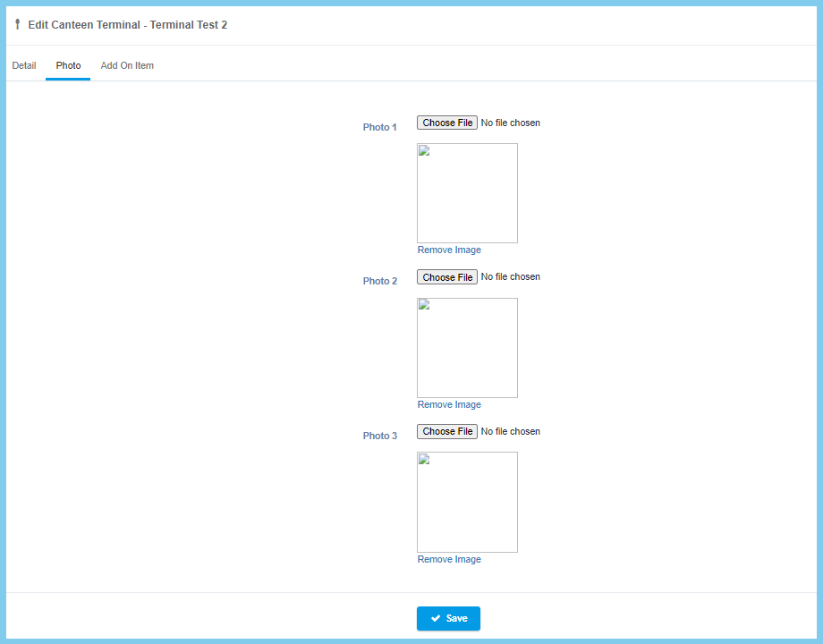The height and width of the screenshot is (644, 823).
Task: Click broken image icon in Photo 3 preview
Action: [425, 459]
